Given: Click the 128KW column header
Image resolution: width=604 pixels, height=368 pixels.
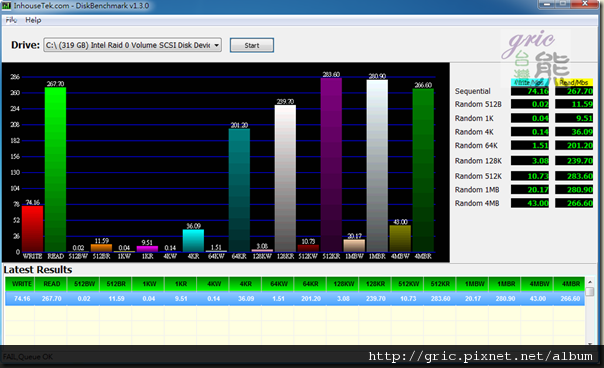Looking at the screenshot, I should pos(343,284).
